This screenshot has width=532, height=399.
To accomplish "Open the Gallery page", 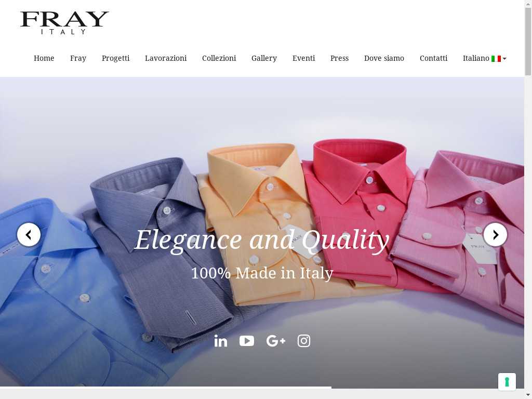I will click(x=264, y=58).
